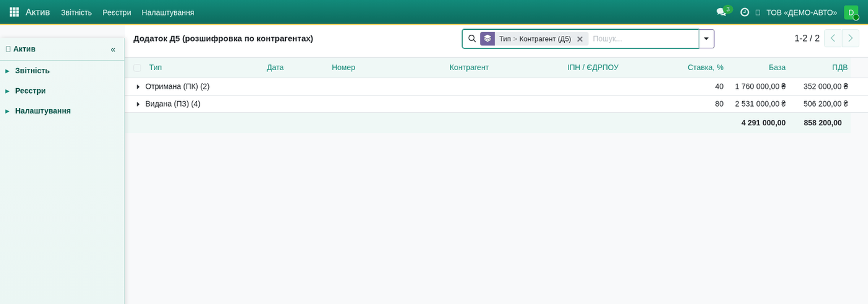Viewport: 868px width, 304px height.
Task: Click the Додаток Д5 page title
Action: point(223,38)
